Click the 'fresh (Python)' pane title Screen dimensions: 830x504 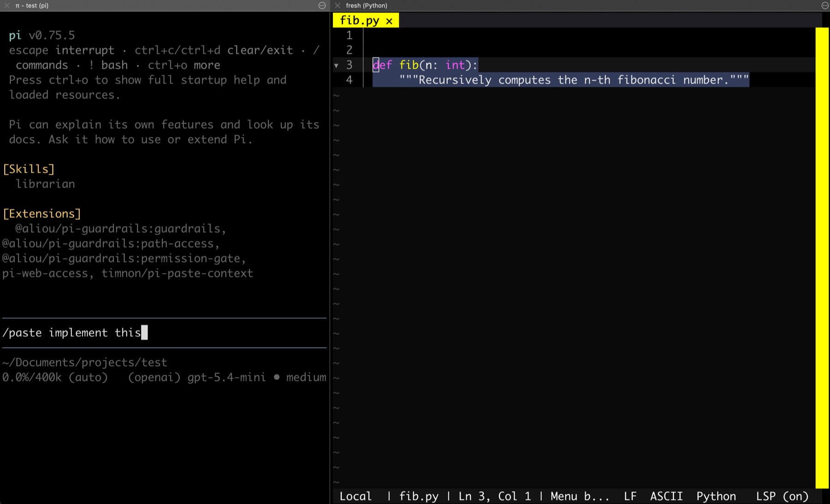click(x=367, y=6)
